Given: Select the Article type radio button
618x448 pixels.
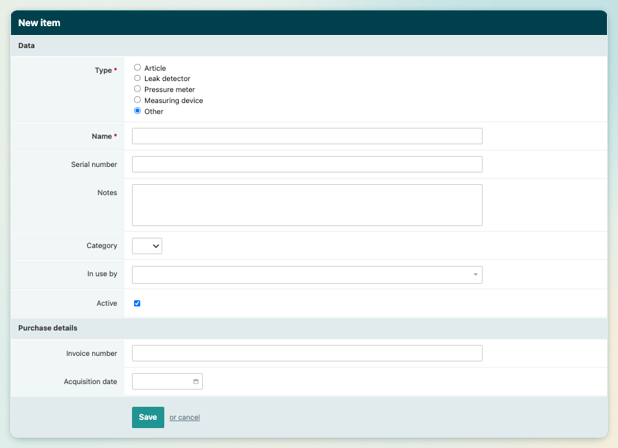Looking at the screenshot, I should point(138,68).
